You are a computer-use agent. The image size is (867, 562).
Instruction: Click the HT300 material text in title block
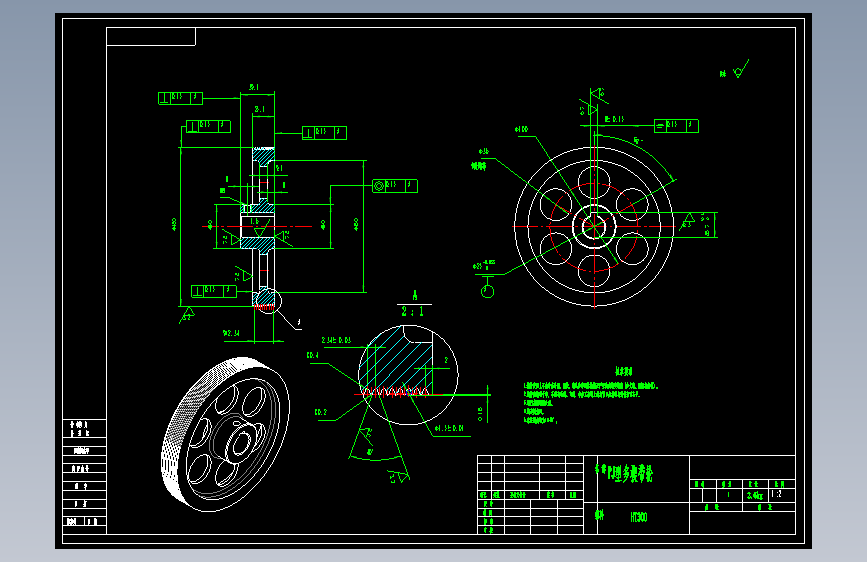tap(639, 517)
